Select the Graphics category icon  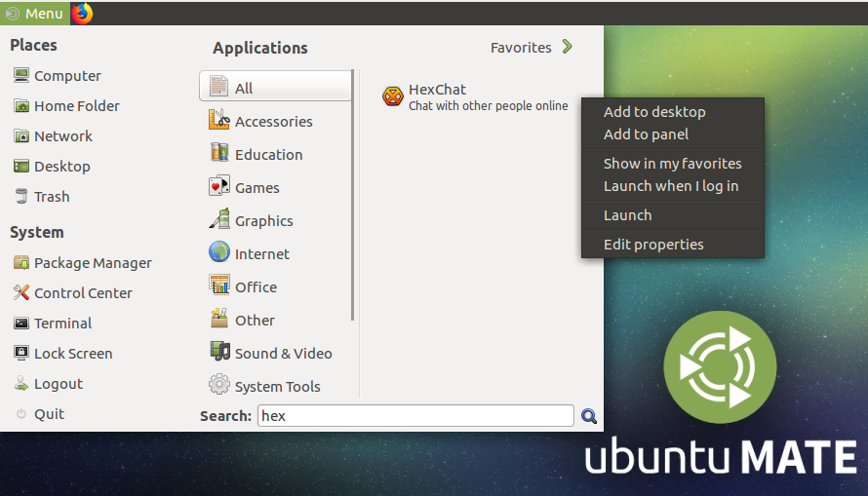pos(219,219)
